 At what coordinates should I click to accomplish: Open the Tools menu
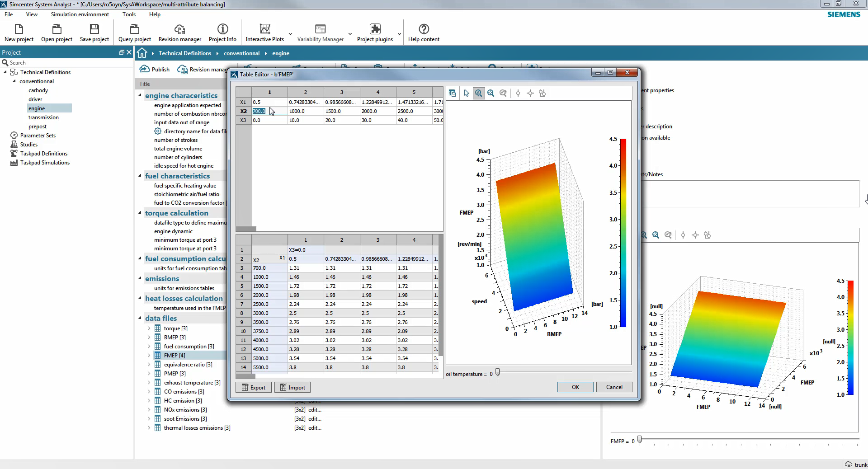coord(129,14)
